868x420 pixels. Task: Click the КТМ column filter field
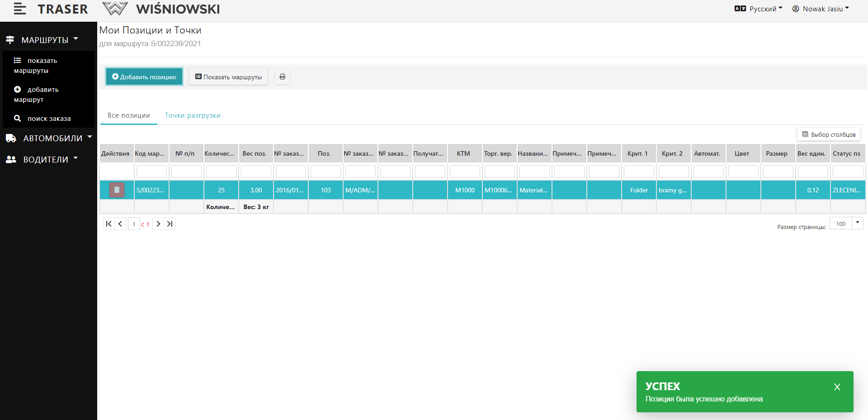pyautogui.click(x=465, y=172)
